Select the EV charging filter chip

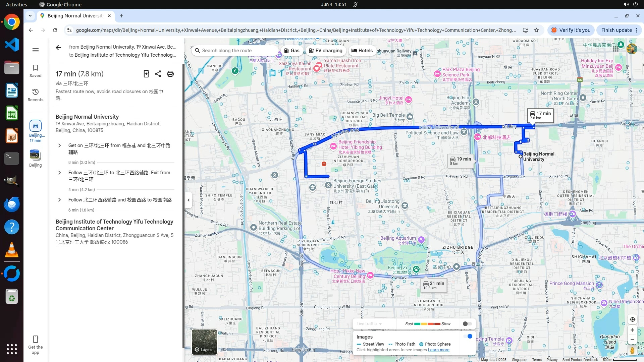pyautogui.click(x=326, y=51)
